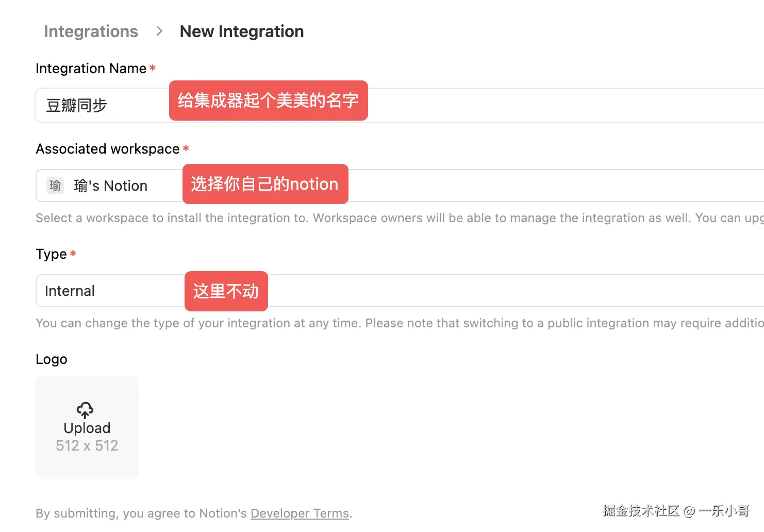Click the Integration Name field label
The width and height of the screenshot is (764, 532).
click(91, 69)
